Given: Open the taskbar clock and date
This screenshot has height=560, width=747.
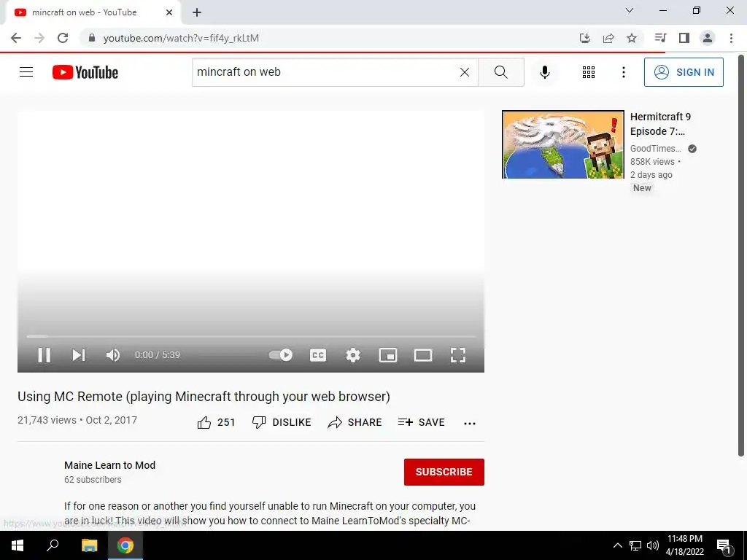Looking at the screenshot, I should (x=684, y=545).
